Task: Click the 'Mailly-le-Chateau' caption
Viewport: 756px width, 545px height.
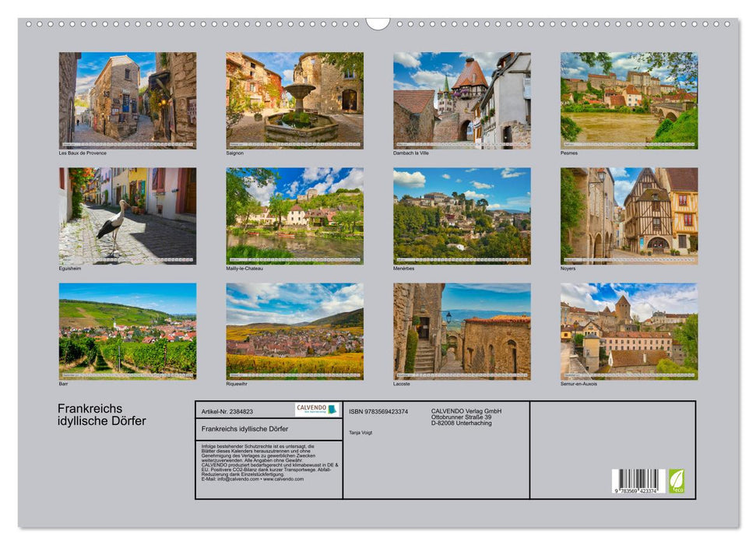Action: (244, 269)
